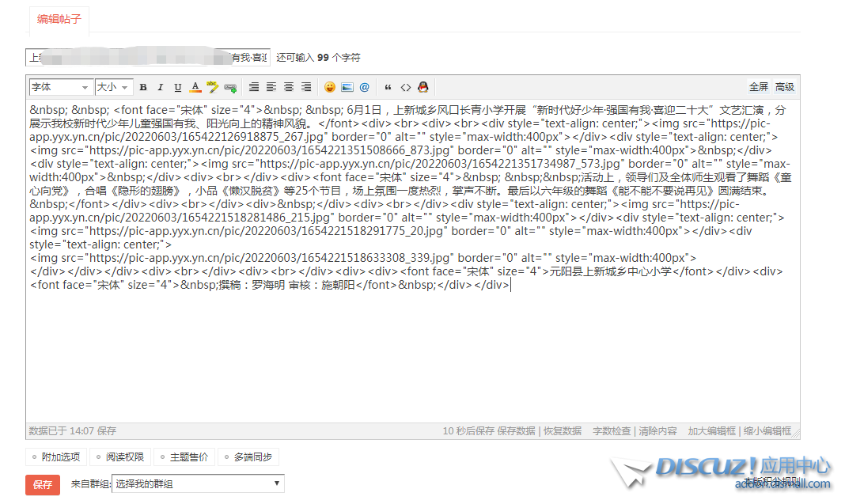
Task: Expand the 字体 font family dropdown
Action: click(x=60, y=87)
